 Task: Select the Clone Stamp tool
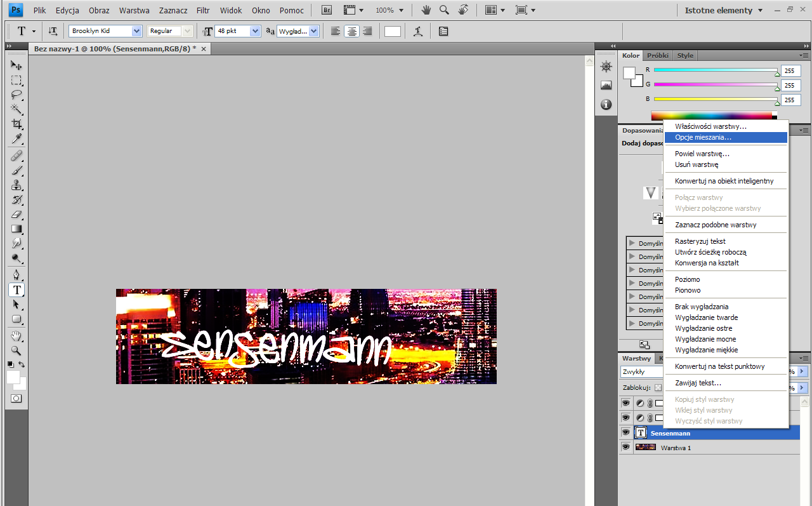(x=16, y=185)
